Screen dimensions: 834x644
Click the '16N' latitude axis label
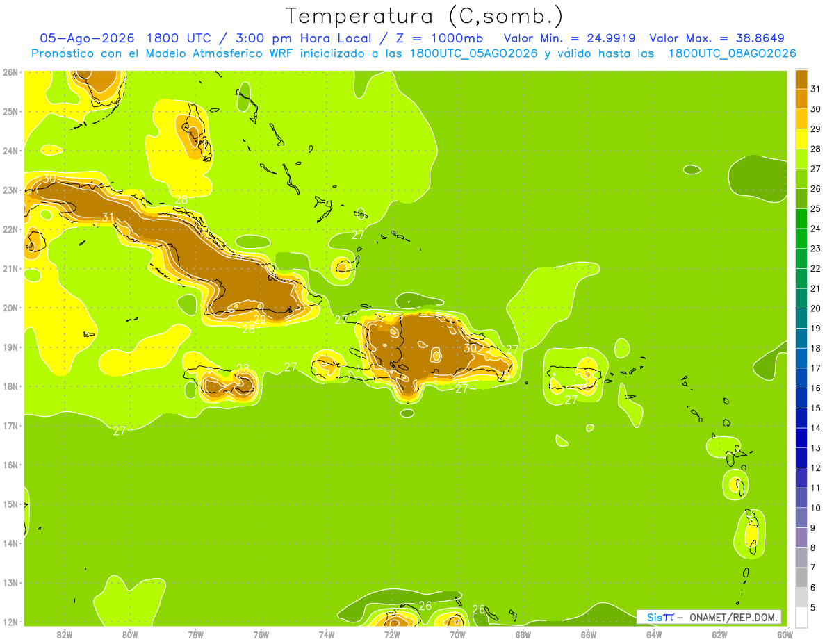(10, 465)
